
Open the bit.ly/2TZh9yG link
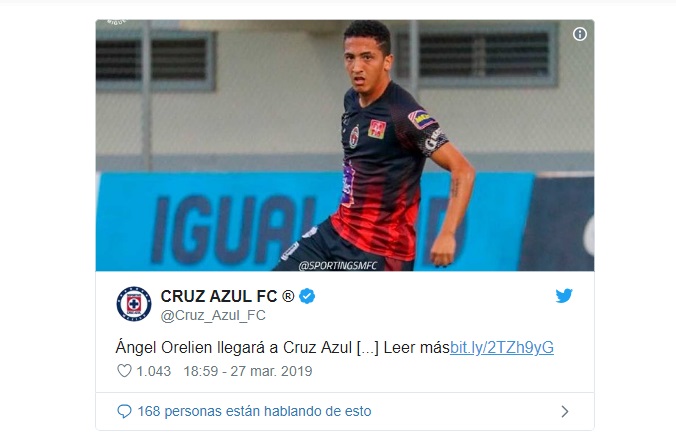click(502, 348)
